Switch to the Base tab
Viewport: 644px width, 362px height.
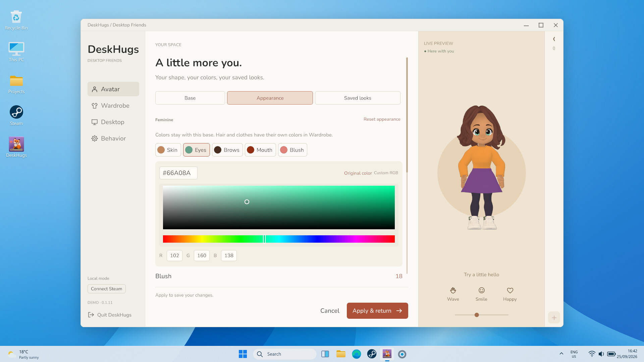(190, 98)
